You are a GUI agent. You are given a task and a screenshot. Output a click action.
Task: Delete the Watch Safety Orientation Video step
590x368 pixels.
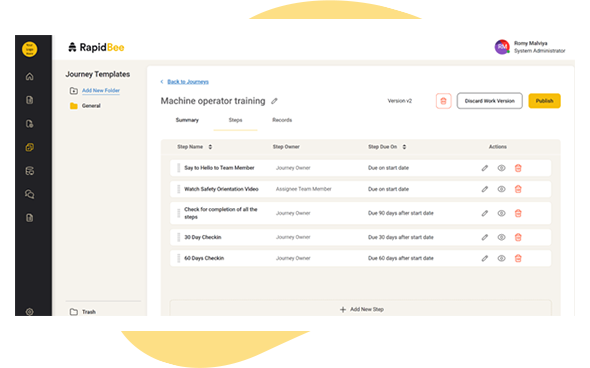pos(518,189)
